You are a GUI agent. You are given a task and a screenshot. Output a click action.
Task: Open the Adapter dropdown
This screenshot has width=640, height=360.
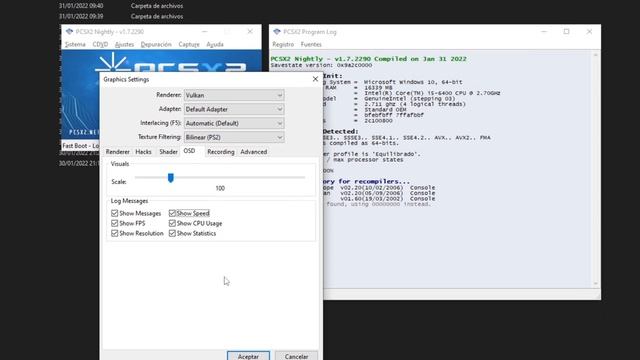point(234,109)
